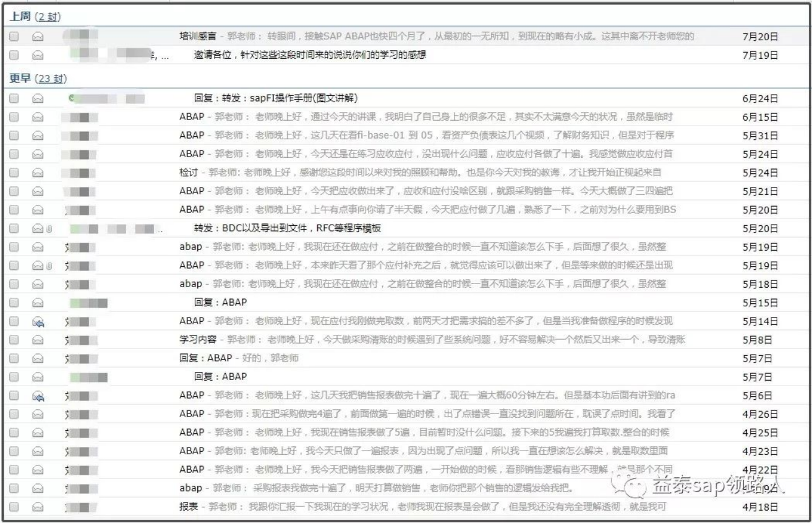Click the date 5月8日
The image size is (812, 523).
(x=758, y=339)
